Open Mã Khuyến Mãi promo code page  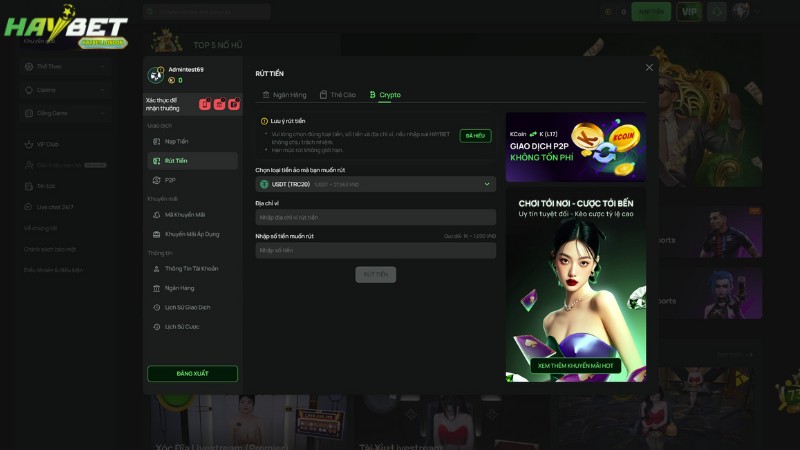coord(184,214)
